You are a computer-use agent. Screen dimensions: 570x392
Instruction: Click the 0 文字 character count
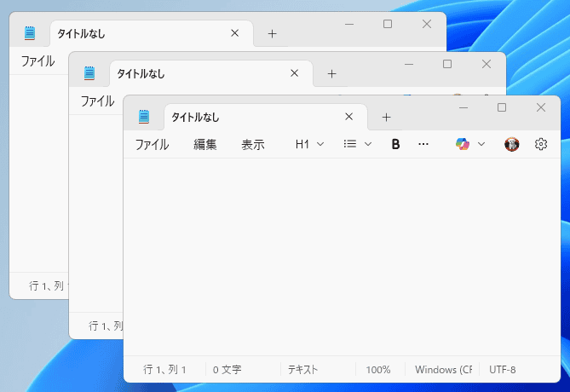click(x=227, y=370)
